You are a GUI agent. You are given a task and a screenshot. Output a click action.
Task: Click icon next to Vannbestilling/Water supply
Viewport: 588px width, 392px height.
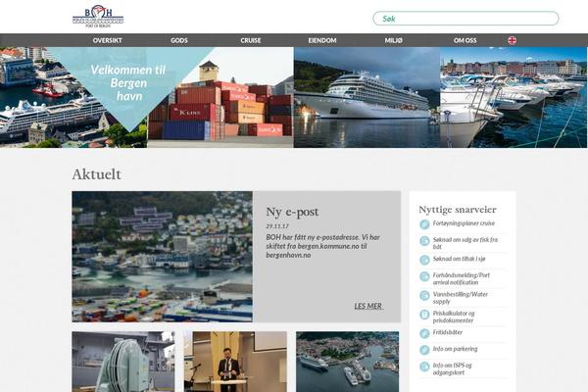(424, 296)
